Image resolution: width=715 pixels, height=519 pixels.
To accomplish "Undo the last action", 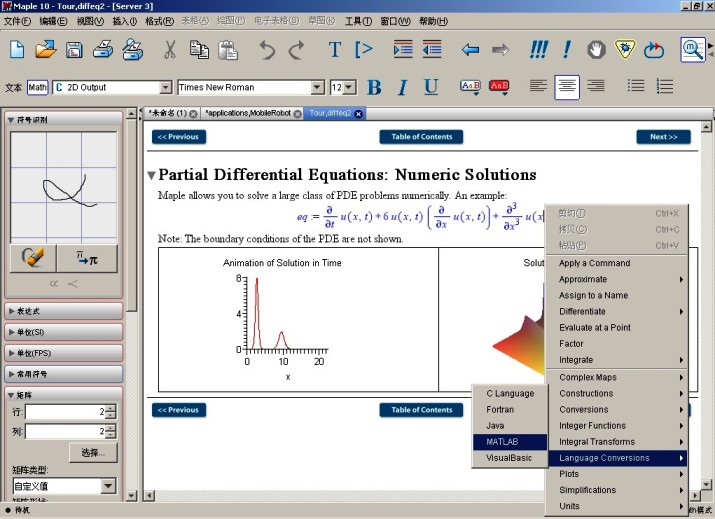I will 267,49.
